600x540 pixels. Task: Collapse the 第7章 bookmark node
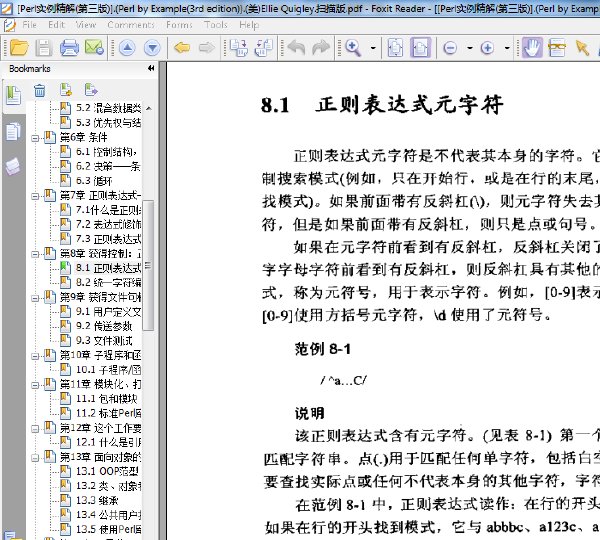pyautogui.click(x=35, y=196)
